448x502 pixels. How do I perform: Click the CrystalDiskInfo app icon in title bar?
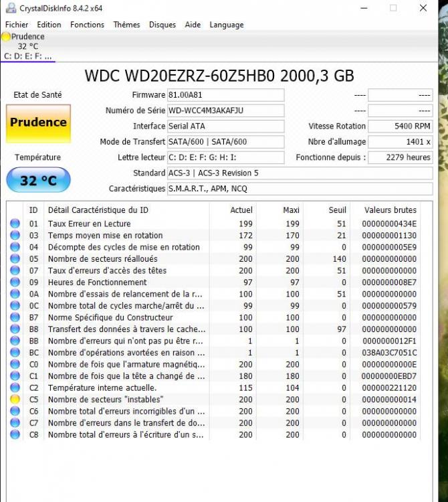pyautogui.click(x=11, y=8)
